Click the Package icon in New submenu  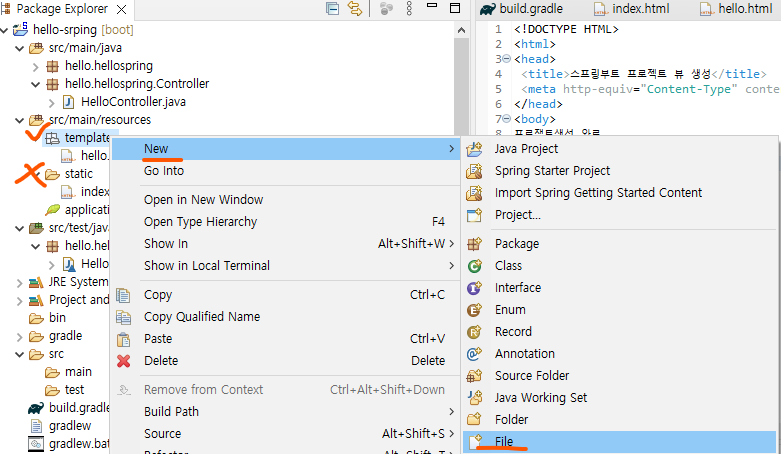pos(474,244)
